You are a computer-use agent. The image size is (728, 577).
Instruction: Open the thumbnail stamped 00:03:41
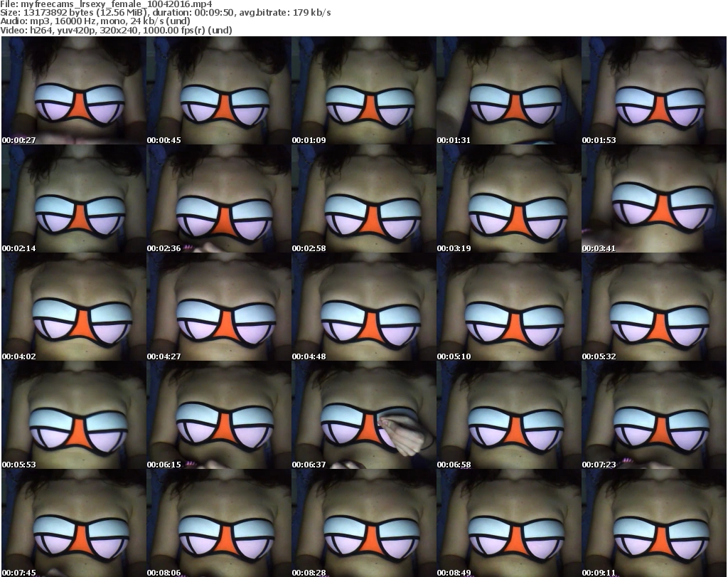pyautogui.click(x=654, y=198)
